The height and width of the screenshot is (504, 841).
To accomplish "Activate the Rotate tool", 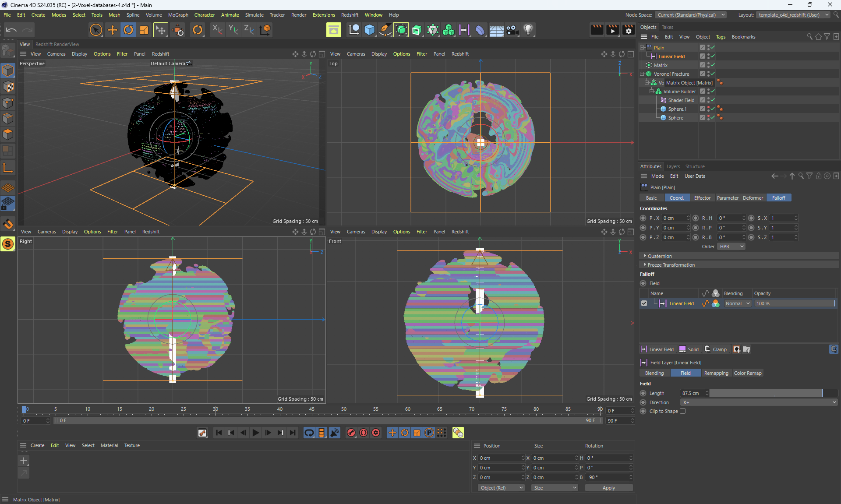I will 128,30.
